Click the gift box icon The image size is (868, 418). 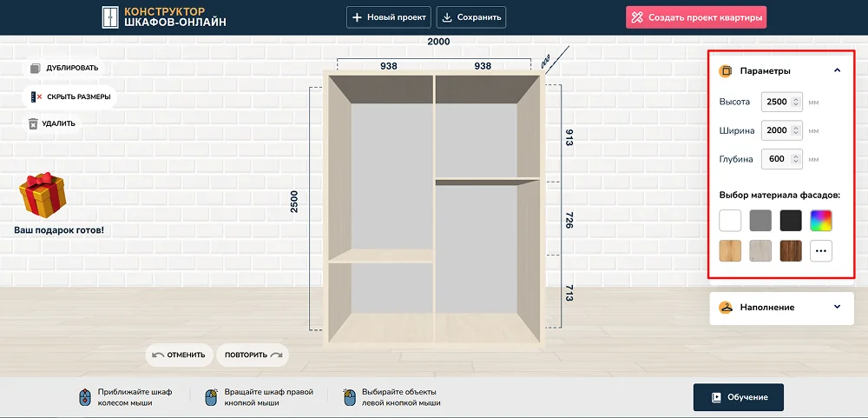tap(43, 196)
